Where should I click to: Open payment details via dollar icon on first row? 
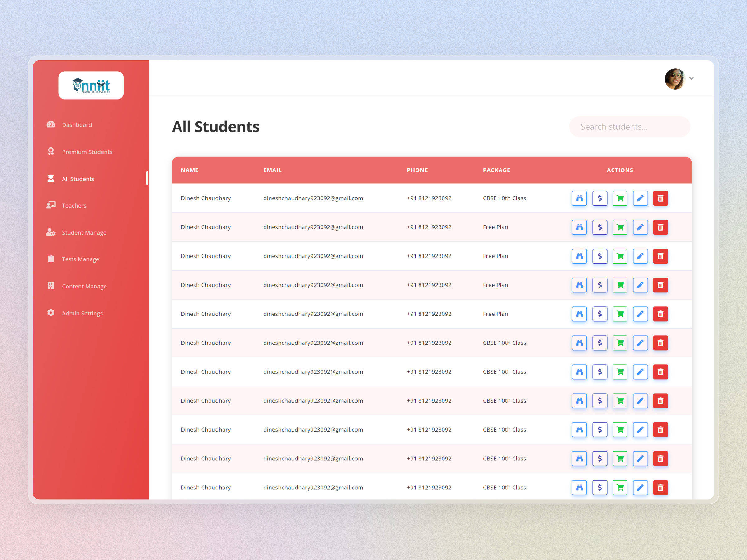[x=600, y=198]
